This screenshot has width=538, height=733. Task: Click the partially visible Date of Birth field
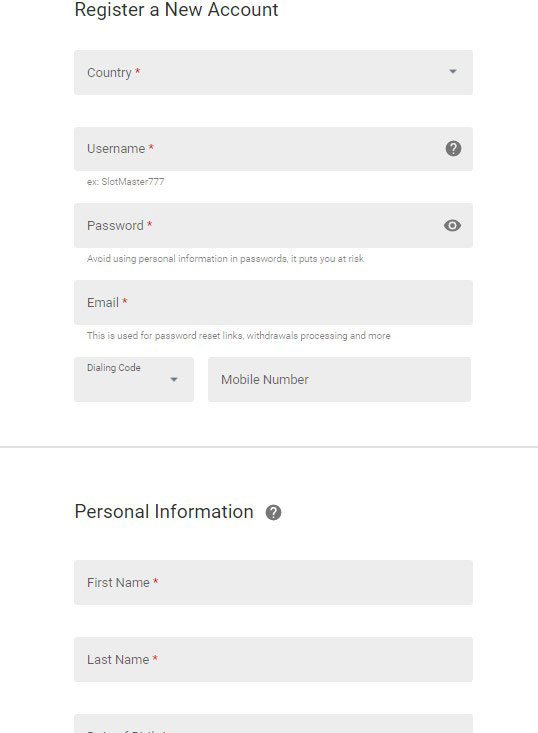[273, 724]
